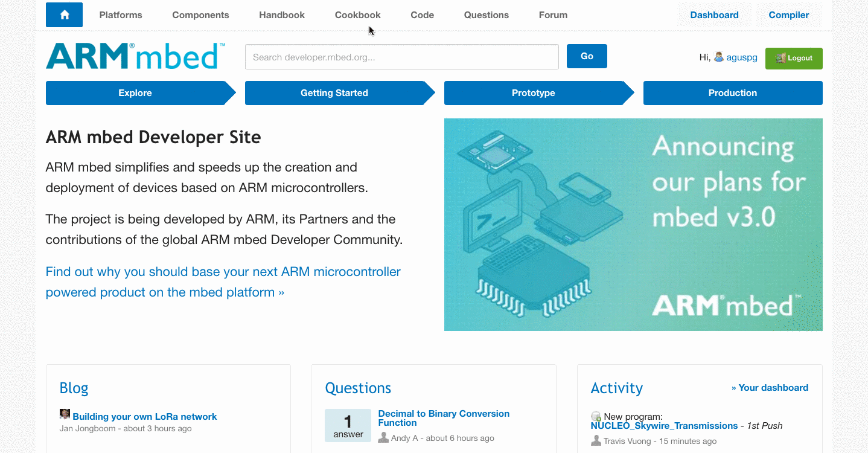Open the Cookbook menu item

[358, 15]
